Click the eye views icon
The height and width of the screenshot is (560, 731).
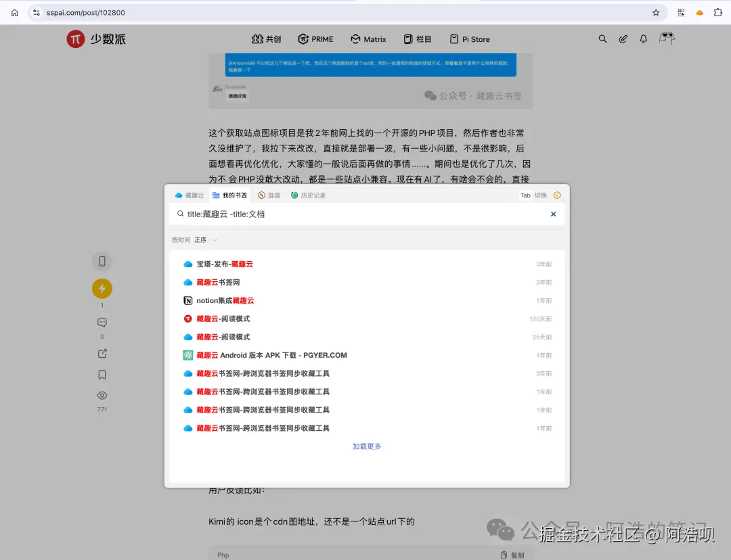(x=102, y=396)
